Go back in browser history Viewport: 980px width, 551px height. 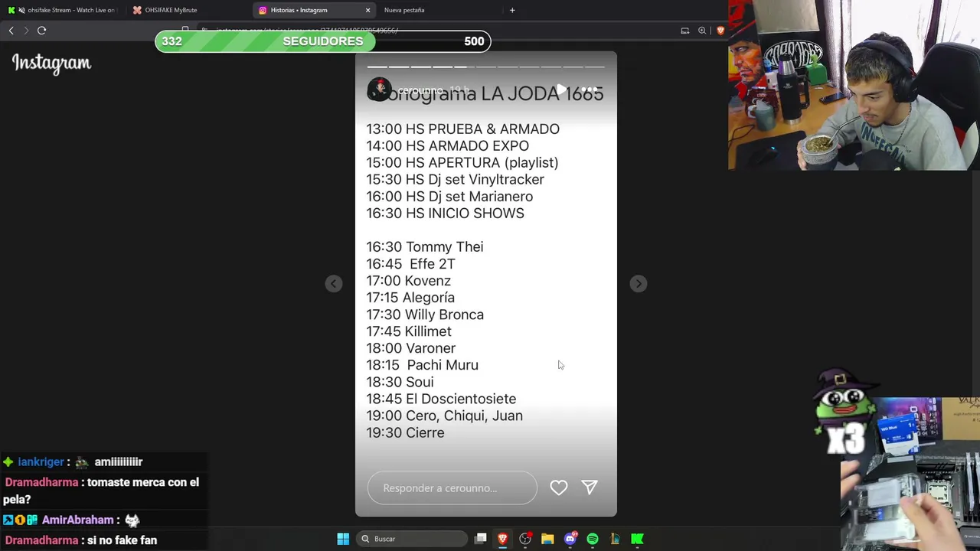pos(11,31)
